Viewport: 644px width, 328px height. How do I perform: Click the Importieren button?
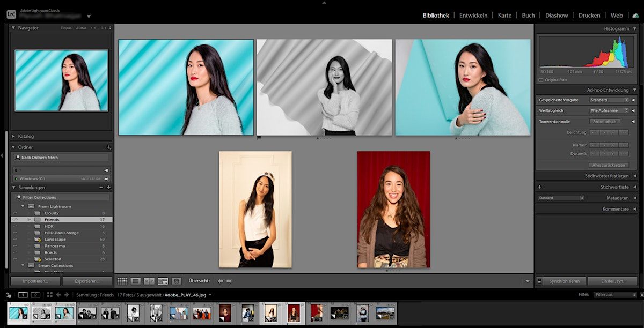(35, 281)
